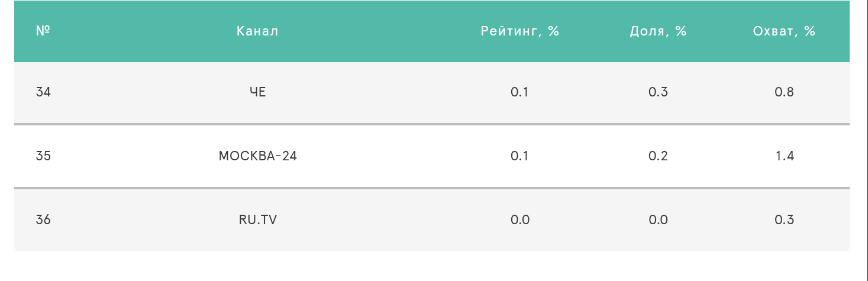Select the МОСКВА-24 channel name
868x281 pixels.
coord(257,156)
